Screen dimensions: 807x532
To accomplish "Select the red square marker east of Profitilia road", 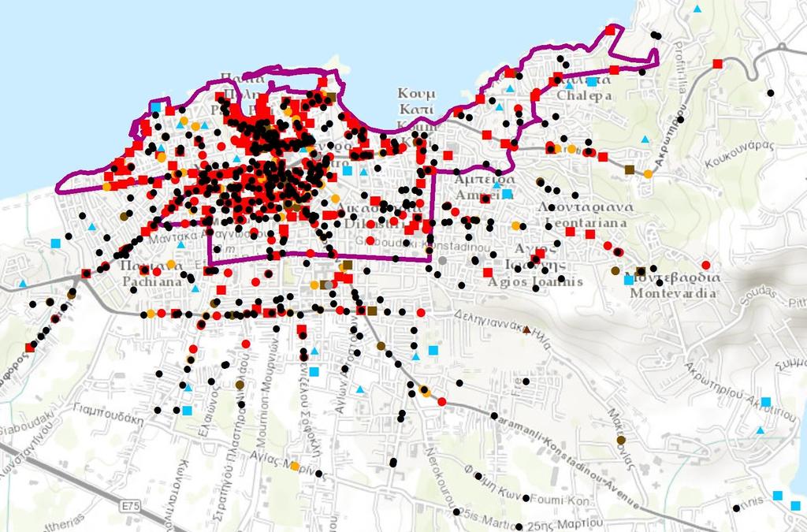I will point(717,64).
